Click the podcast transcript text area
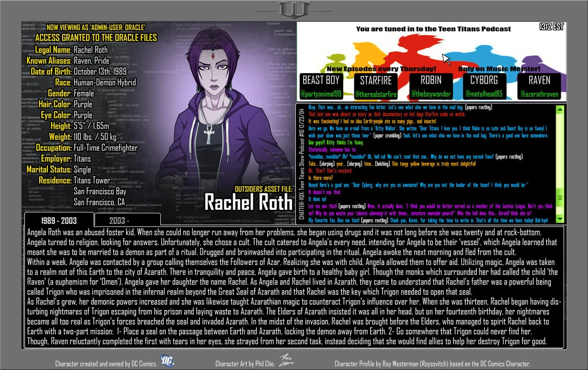Image resolution: width=588 pixels, height=370 pixels. point(431,164)
